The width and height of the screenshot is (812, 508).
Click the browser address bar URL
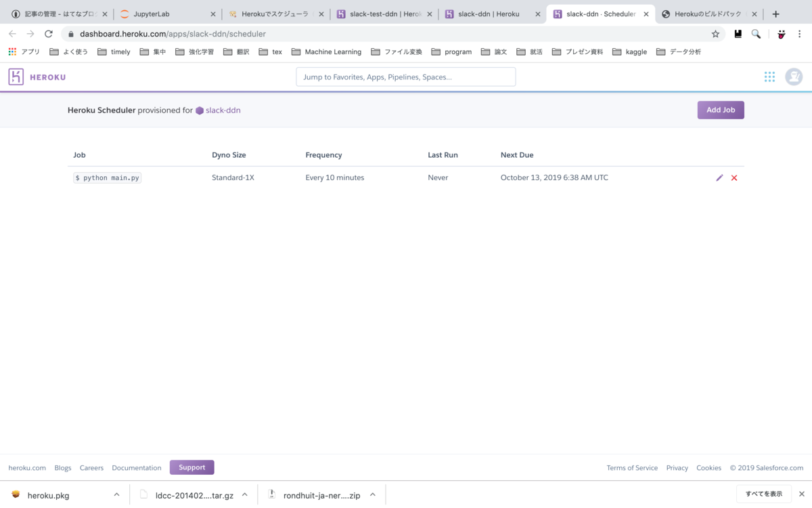pos(173,34)
